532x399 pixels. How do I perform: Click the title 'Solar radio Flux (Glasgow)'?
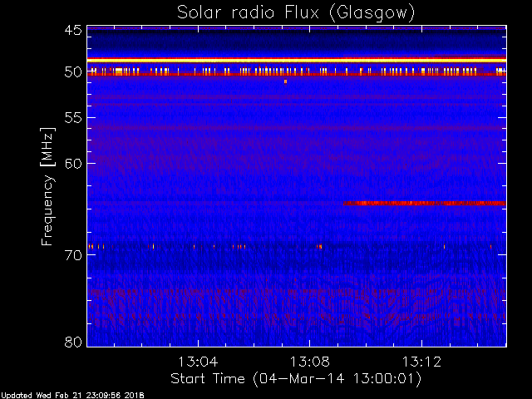coord(296,13)
